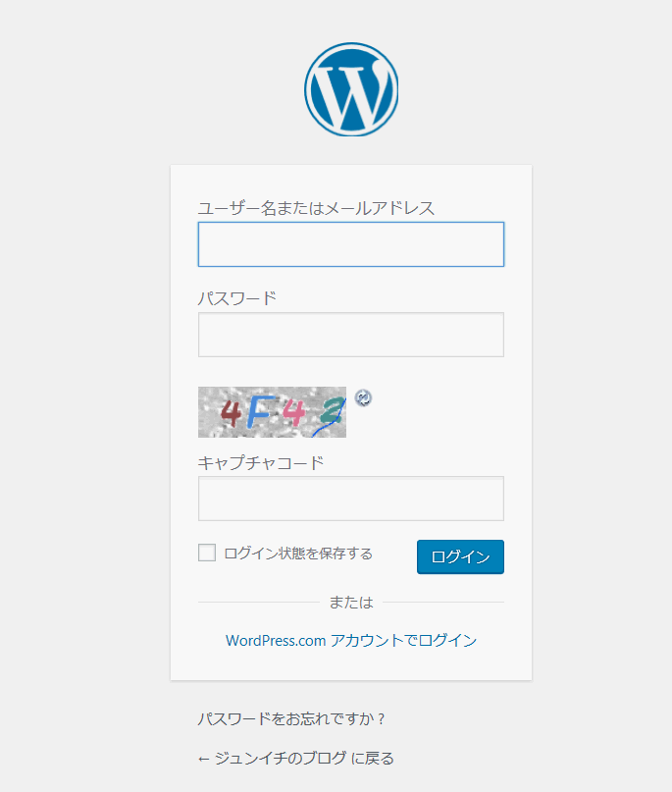Enable the ログイン状態を保存する checkbox
Image resolution: width=672 pixels, height=792 pixels.
tap(207, 553)
